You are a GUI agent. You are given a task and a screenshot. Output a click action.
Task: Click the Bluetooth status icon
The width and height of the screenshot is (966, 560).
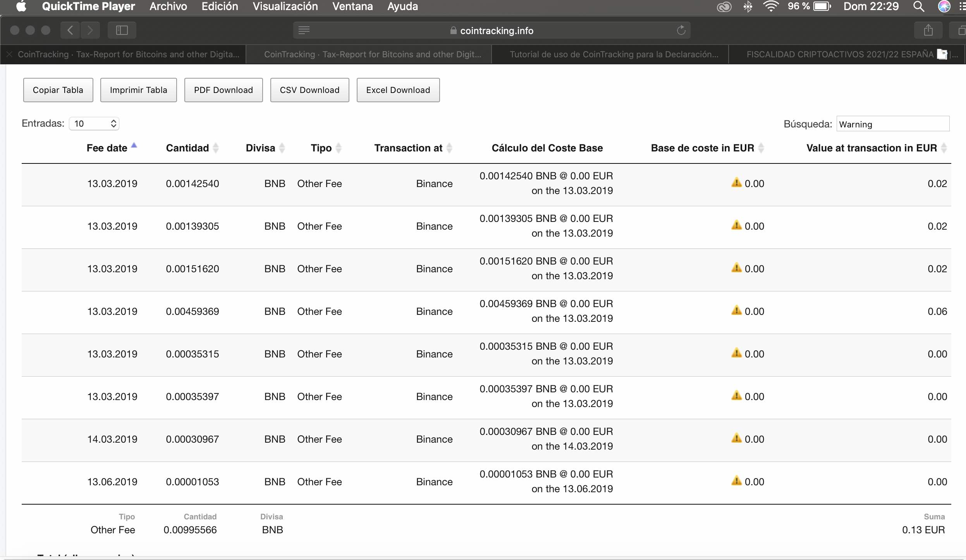748,7
